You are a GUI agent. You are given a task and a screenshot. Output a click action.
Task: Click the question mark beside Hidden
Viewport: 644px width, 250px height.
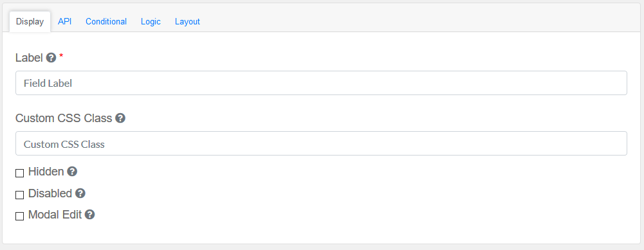tap(72, 172)
